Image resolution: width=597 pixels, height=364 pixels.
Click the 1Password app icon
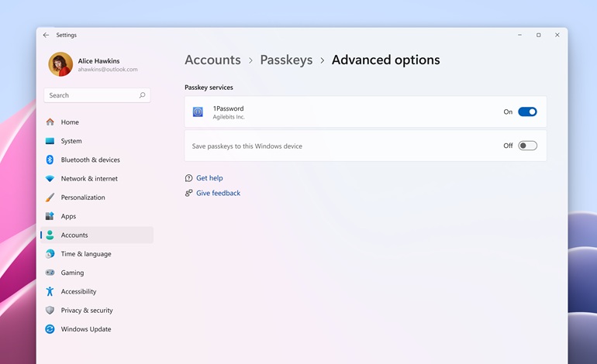click(x=198, y=112)
